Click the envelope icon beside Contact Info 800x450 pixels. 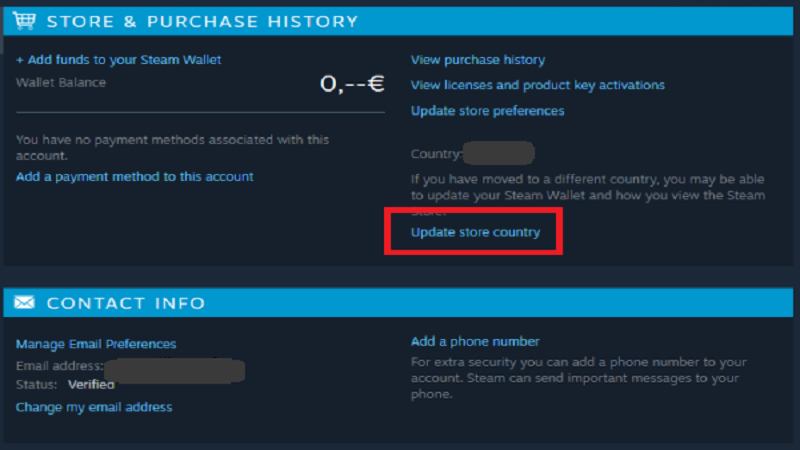pos(25,302)
